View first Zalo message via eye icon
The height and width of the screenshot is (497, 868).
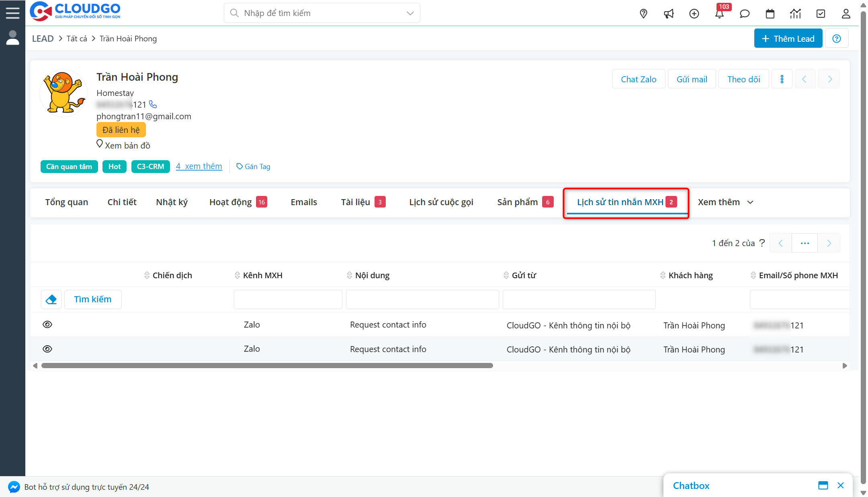pos(47,324)
